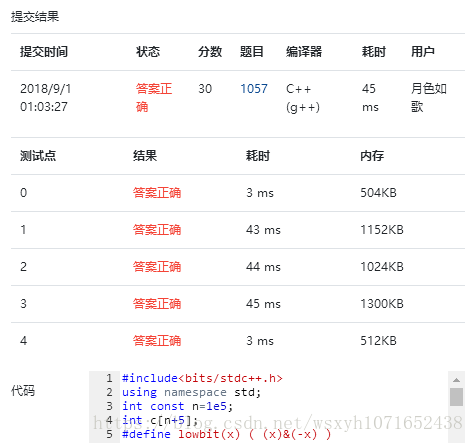Click the 测试点 column header

pyautogui.click(x=38, y=156)
